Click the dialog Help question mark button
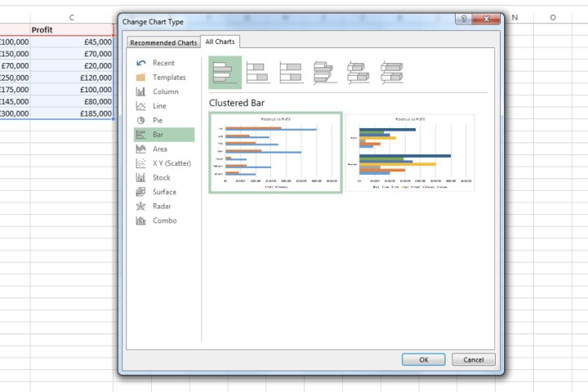 (x=462, y=20)
